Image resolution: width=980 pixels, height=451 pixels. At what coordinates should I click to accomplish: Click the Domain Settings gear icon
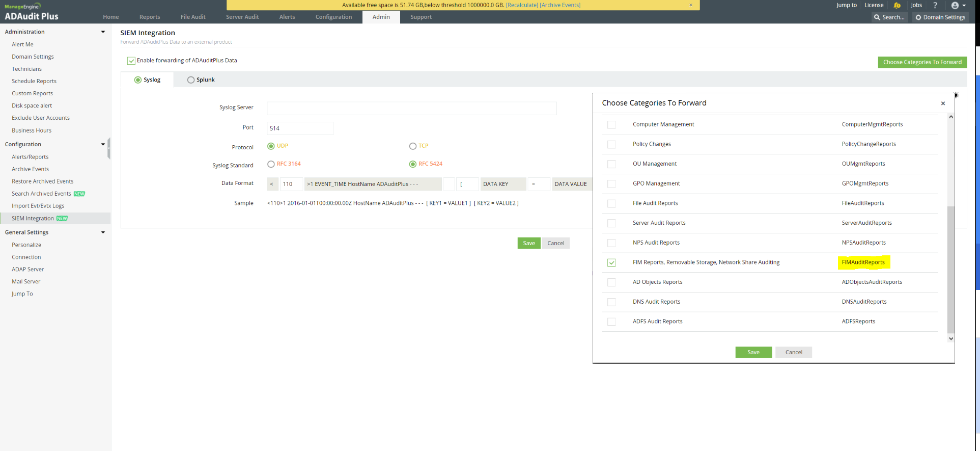tap(918, 17)
